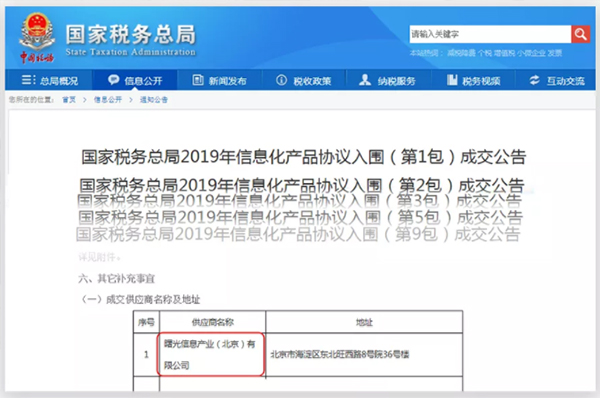This screenshot has height=398, width=600.
Task: Click the 您所在的位置 breadcrumb label
Action: (x=32, y=100)
